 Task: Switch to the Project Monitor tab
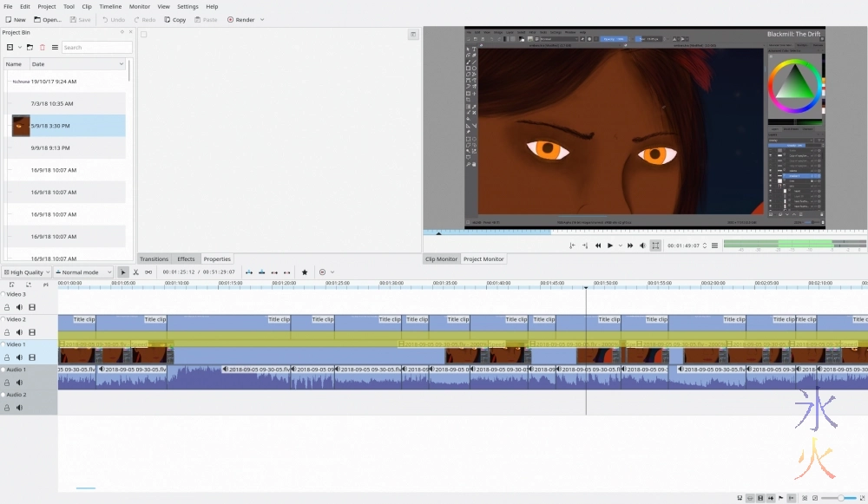483,259
